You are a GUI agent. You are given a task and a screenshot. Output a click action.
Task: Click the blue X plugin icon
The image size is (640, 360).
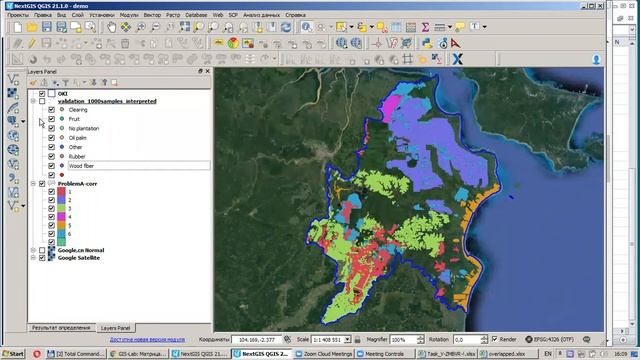[458, 59]
